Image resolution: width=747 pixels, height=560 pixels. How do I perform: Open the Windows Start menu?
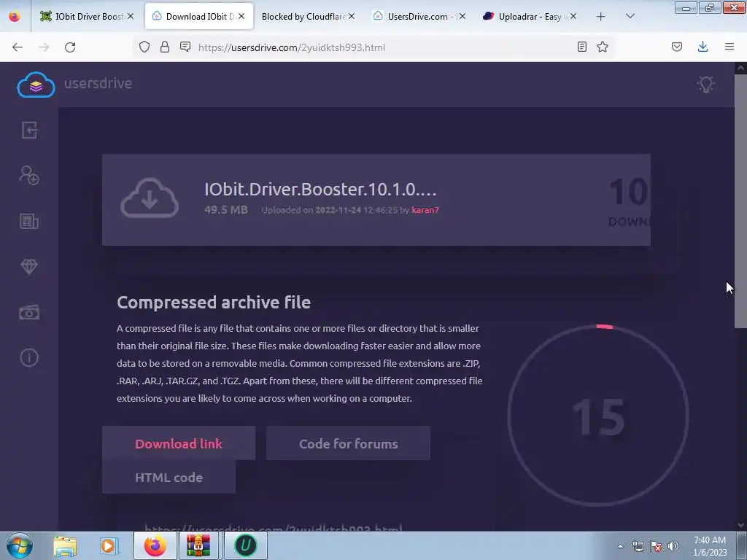19,545
